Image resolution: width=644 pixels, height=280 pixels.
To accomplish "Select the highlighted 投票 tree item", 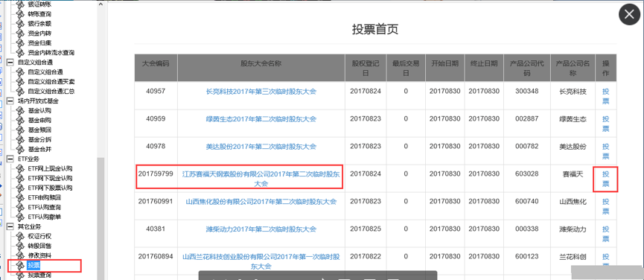I will [34, 266].
